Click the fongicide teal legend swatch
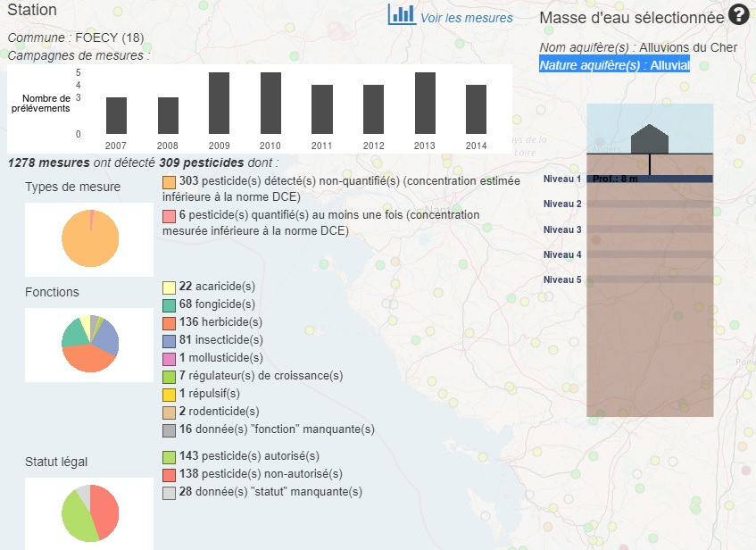 pyautogui.click(x=169, y=304)
